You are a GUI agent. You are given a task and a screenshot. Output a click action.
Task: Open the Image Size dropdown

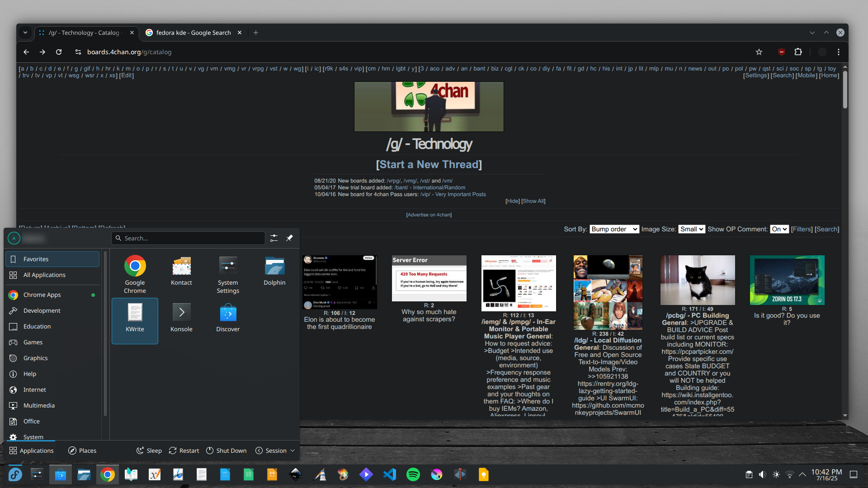(x=692, y=230)
